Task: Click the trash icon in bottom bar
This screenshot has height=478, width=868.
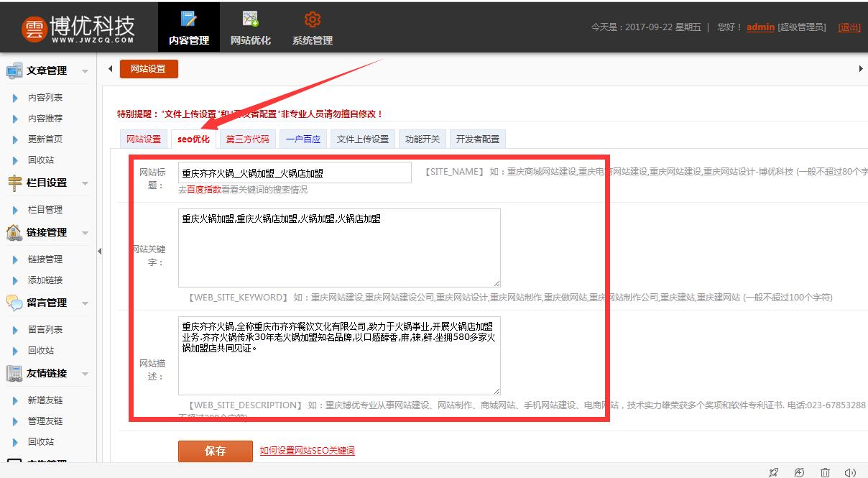Action: click(x=825, y=472)
